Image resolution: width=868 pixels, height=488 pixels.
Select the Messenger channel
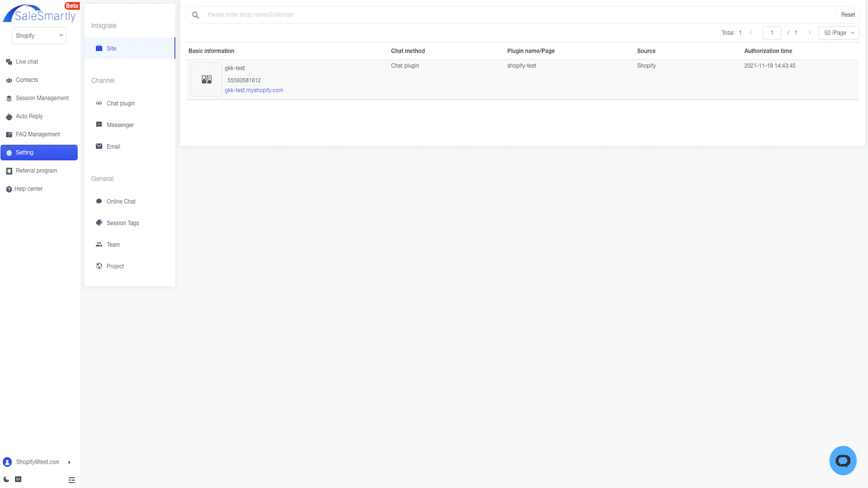[x=120, y=125]
